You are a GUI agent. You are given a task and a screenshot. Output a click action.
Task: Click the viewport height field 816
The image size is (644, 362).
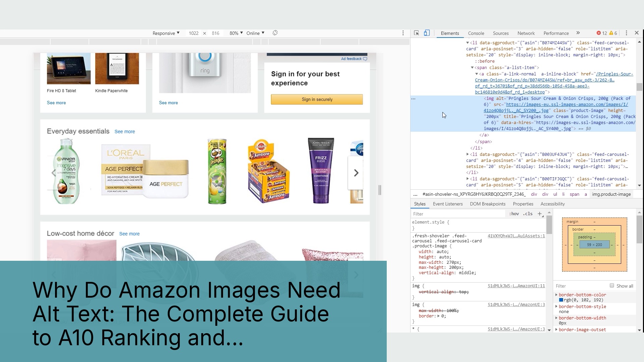[x=216, y=33]
